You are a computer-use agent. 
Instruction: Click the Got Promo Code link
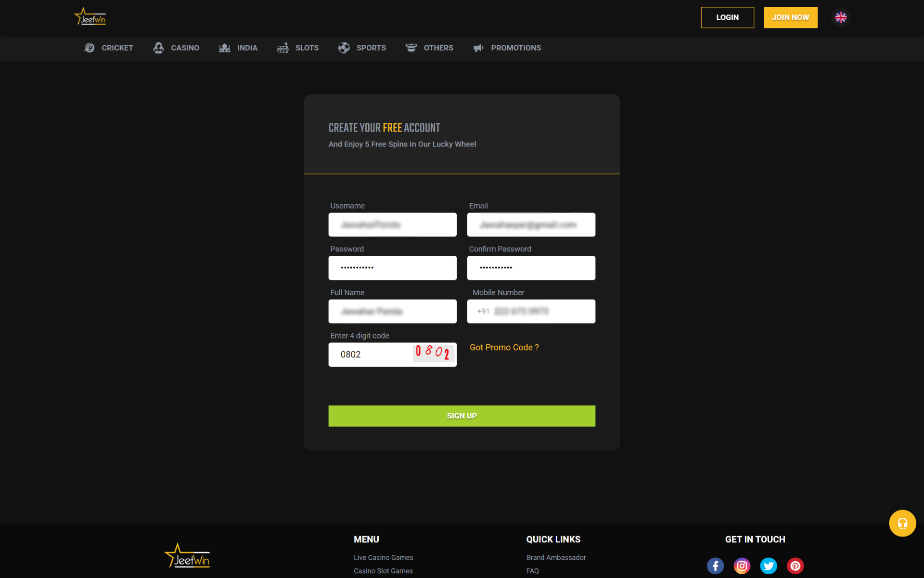pos(503,347)
